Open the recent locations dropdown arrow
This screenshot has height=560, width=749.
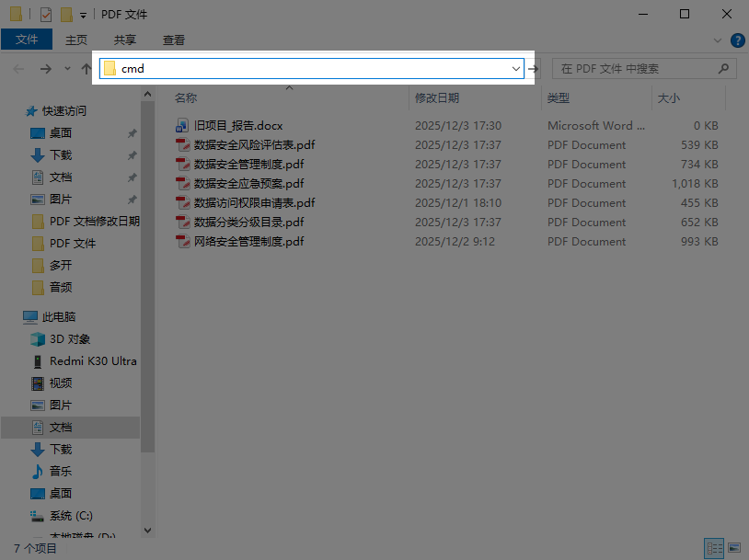pyautogui.click(x=67, y=69)
